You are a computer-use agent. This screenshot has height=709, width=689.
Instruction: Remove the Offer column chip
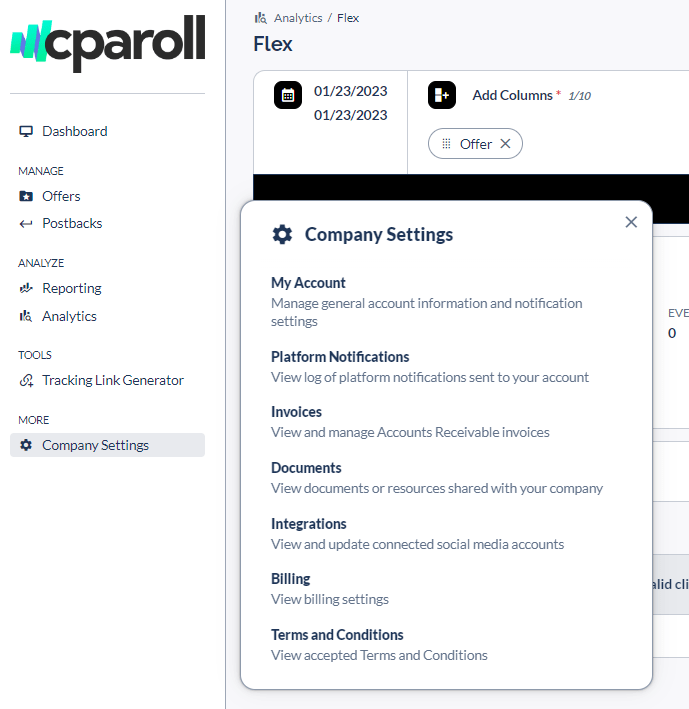pos(505,144)
